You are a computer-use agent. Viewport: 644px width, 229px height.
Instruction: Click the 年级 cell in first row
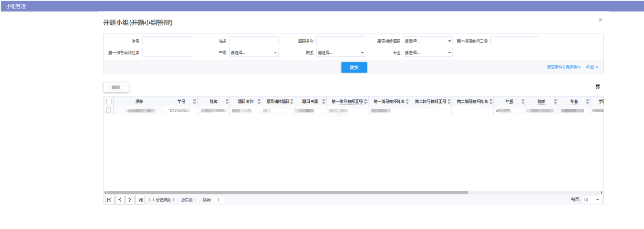tap(509, 110)
